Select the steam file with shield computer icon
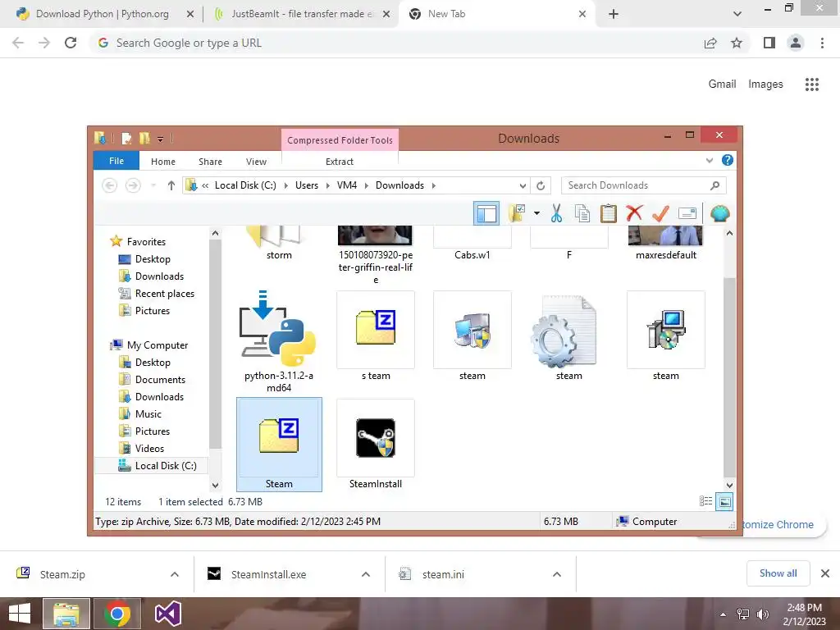 (472, 336)
